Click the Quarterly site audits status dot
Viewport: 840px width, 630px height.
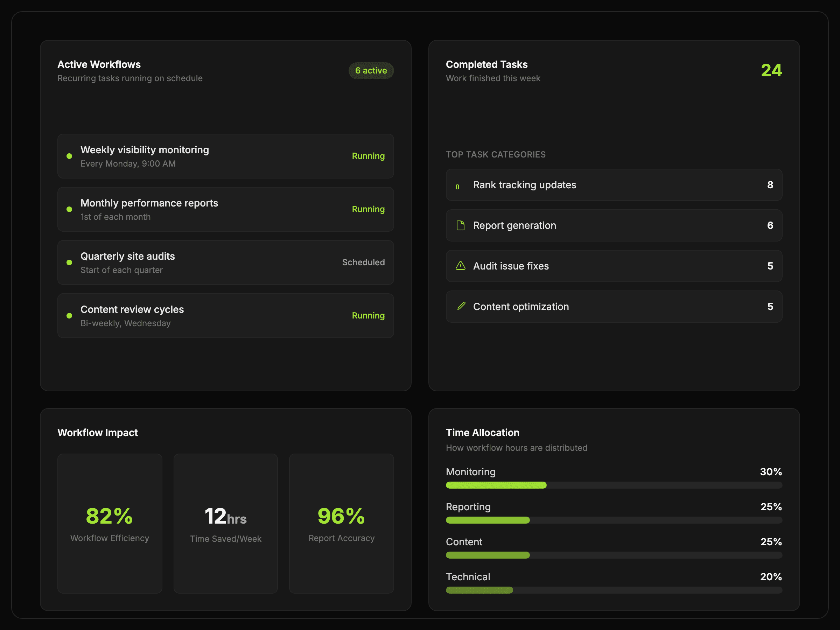click(69, 262)
